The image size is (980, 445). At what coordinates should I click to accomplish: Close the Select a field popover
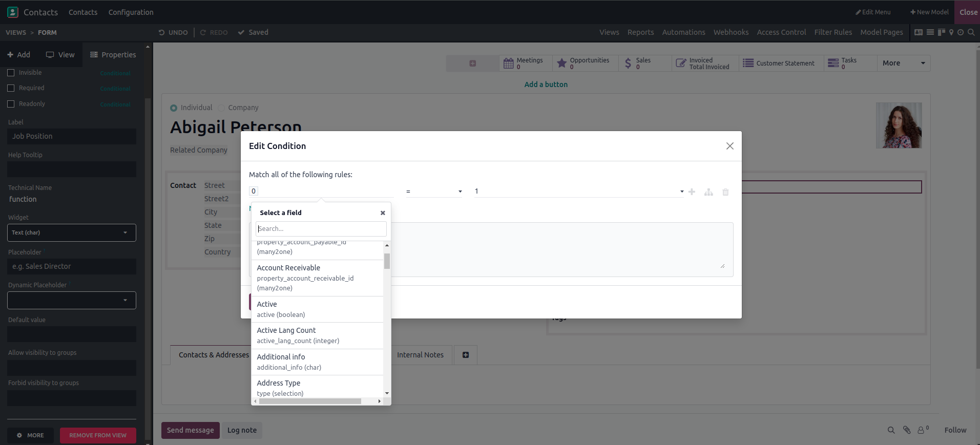[383, 213]
